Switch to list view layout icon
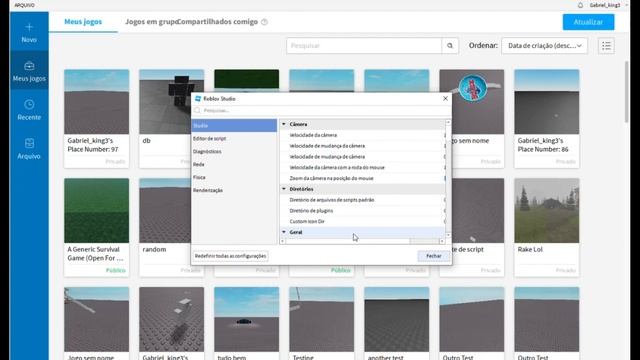Screen dimensions: 640x360 pos(606,46)
